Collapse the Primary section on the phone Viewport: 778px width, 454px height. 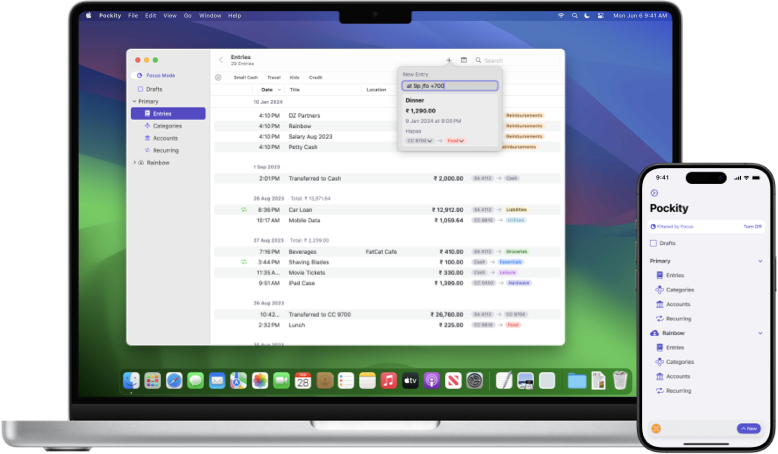(x=760, y=261)
